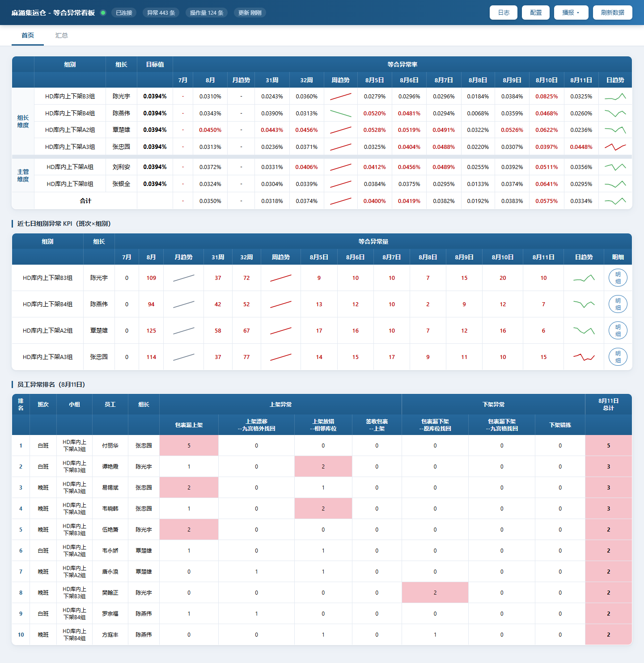This screenshot has width=644, height=663.
Task: Click the 更新 刚刚 badge
Action: (x=250, y=13)
